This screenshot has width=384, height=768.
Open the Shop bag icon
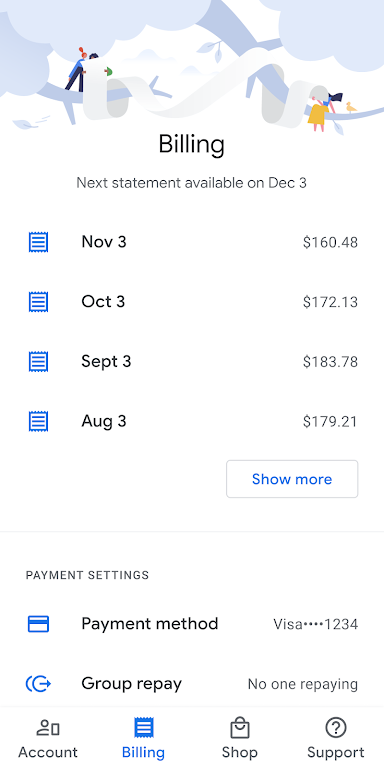[240, 728]
